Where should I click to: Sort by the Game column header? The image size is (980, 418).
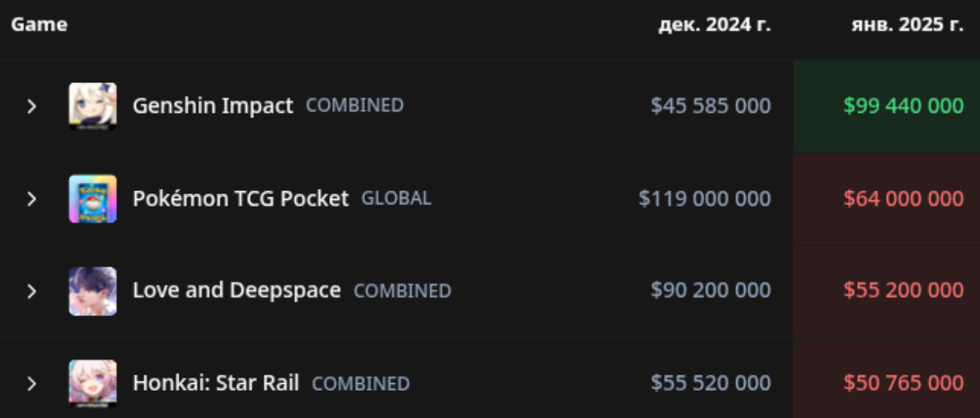click(39, 25)
